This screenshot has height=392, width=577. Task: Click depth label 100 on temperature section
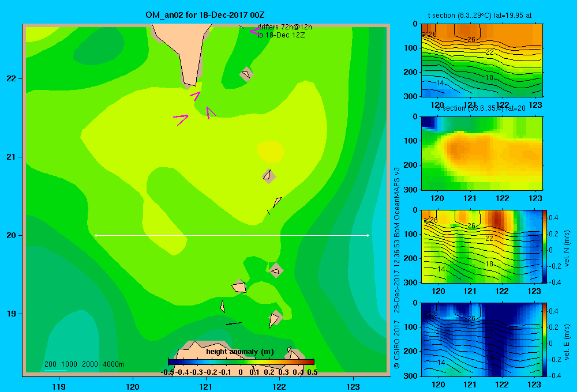[x=411, y=48]
